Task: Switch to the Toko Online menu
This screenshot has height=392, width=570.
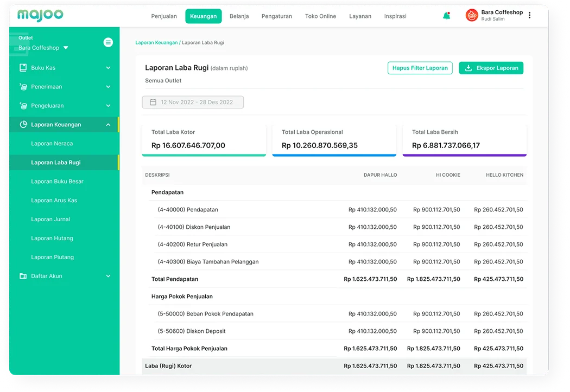Action: [x=320, y=16]
